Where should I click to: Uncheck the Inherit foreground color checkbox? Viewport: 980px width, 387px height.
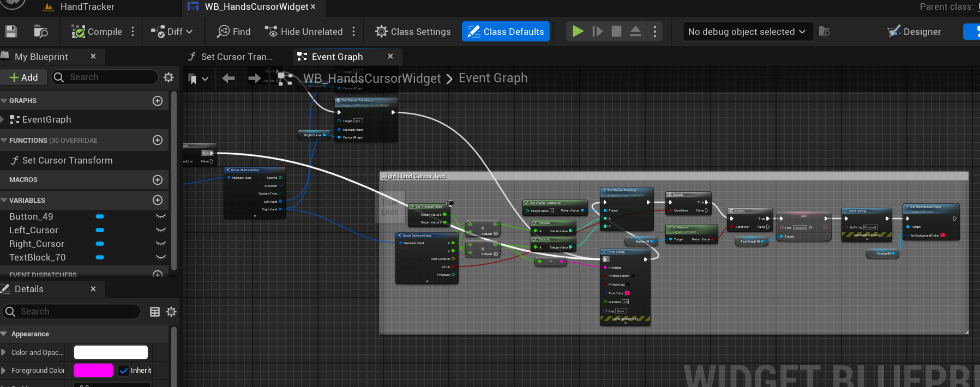click(124, 371)
